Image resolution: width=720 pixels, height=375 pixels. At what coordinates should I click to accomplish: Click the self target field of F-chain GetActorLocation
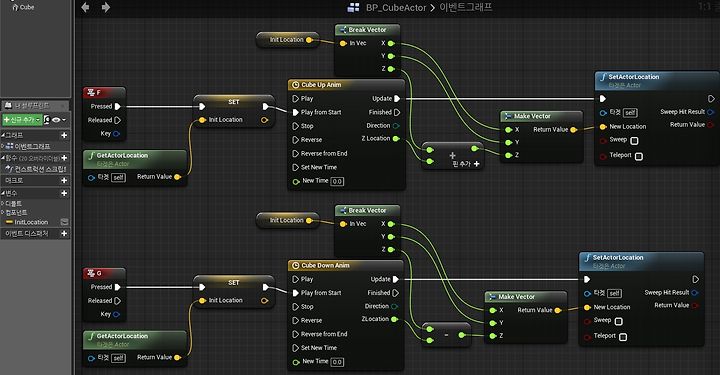coord(118,177)
